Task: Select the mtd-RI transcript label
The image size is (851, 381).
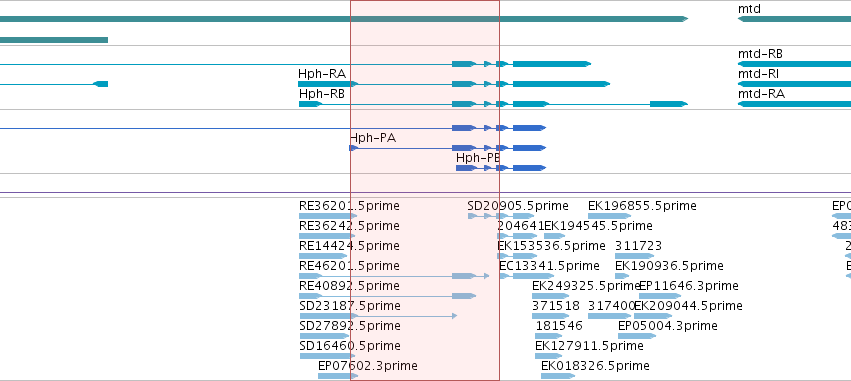Action: (758, 74)
